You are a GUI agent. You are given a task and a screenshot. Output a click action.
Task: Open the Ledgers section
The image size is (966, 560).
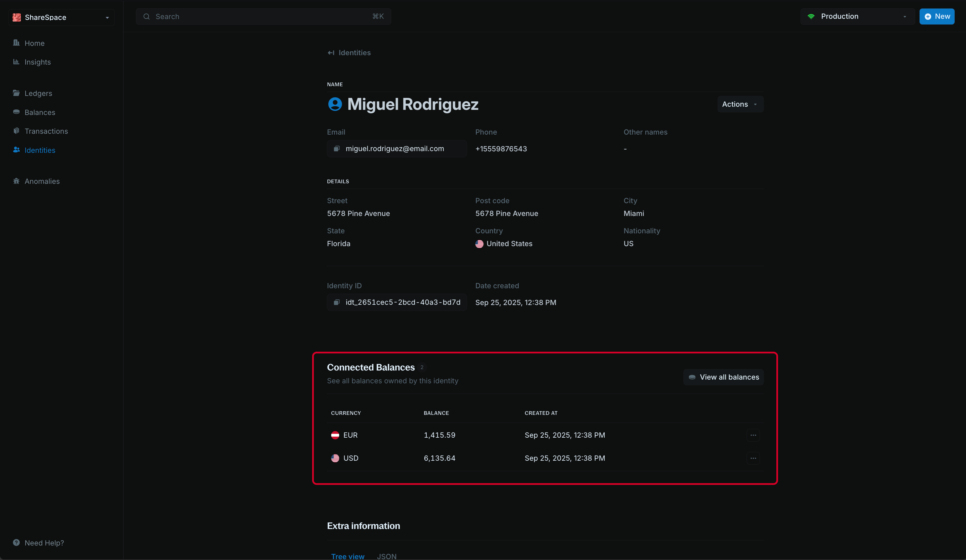coord(38,93)
